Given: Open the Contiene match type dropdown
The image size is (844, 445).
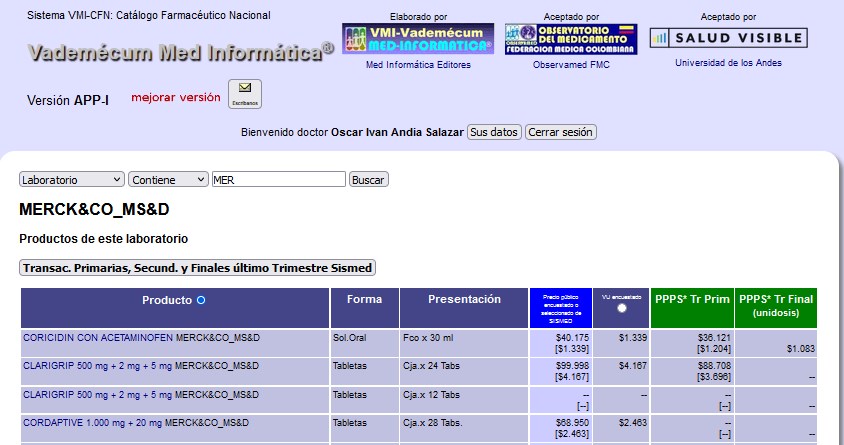Looking at the screenshot, I should (168, 180).
